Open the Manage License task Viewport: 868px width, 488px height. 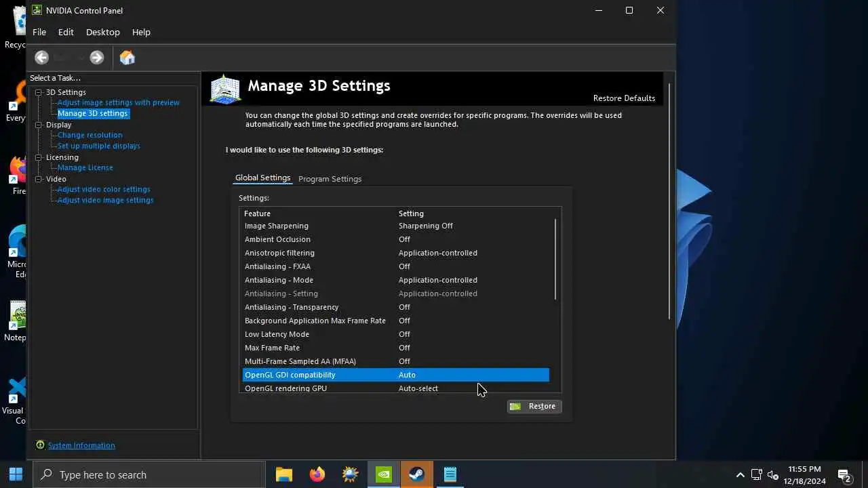[85, 167]
